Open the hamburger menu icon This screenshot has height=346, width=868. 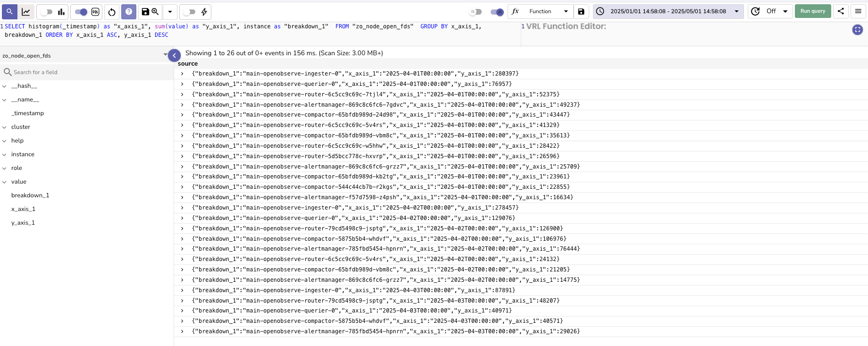[858, 11]
